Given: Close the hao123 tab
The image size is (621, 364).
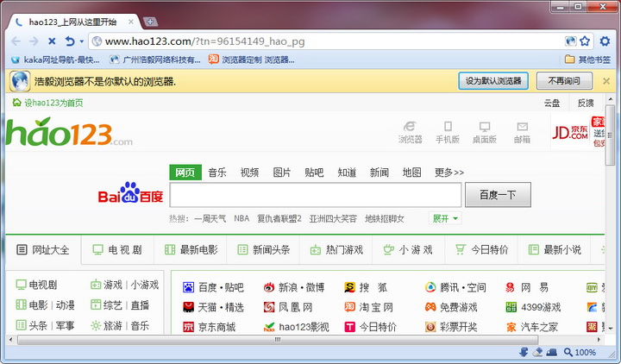Looking at the screenshot, I should click(x=131, y=22).
